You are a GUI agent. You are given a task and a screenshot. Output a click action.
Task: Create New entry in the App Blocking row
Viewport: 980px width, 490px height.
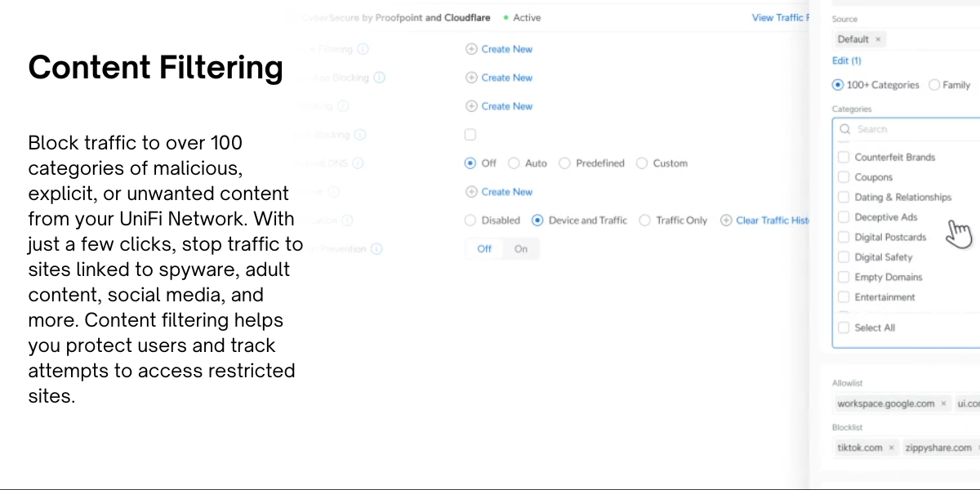(x=499, y=78)
